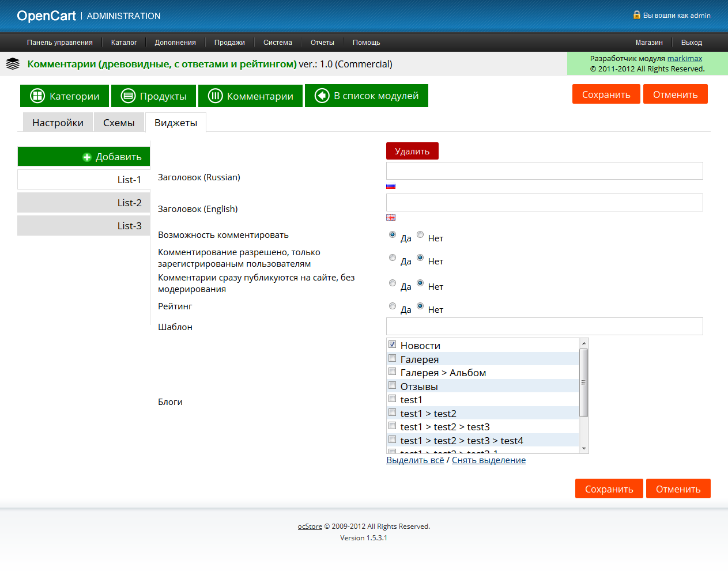Viewport: 728px width, 572px height.
Task: Click the lock icon near admin login text
Action: coord(637,15)
